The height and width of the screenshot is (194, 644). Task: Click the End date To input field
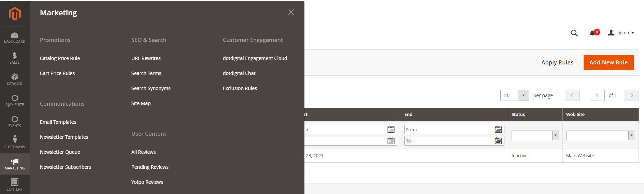coord(449,141)
